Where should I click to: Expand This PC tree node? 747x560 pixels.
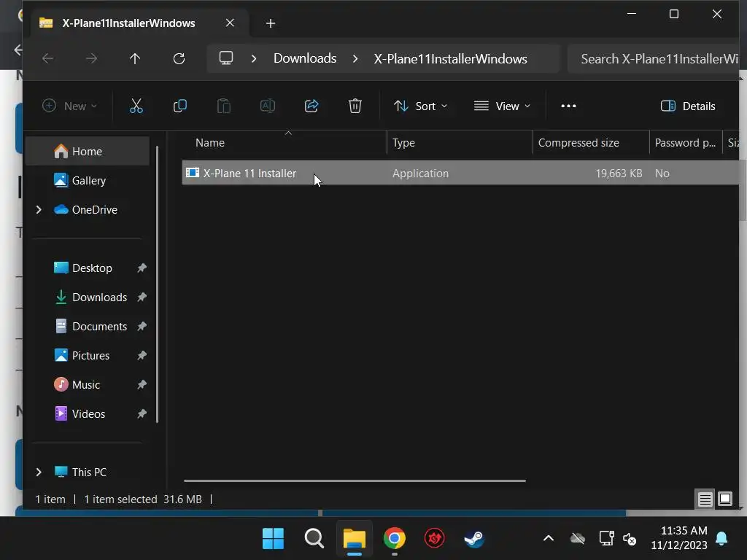point(39,472)
